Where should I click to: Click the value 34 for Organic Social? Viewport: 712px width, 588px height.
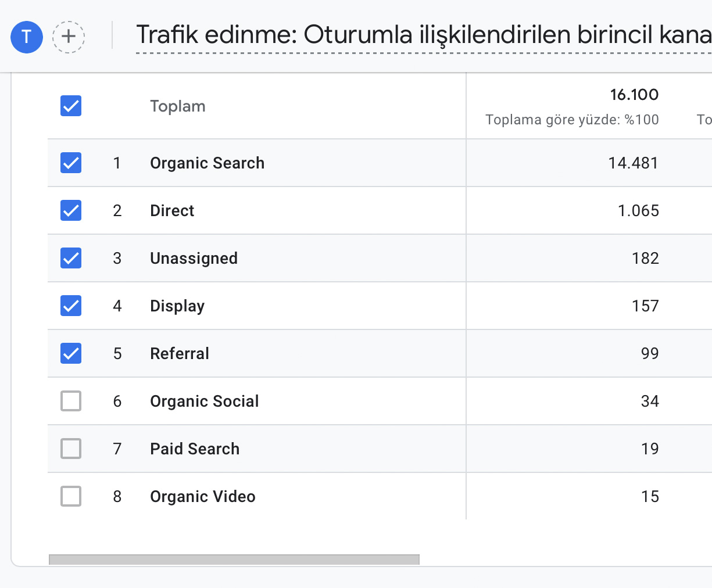(x=650, y=401)
